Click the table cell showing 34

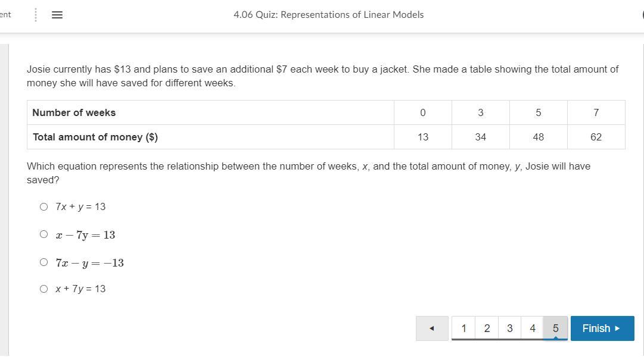480,137
